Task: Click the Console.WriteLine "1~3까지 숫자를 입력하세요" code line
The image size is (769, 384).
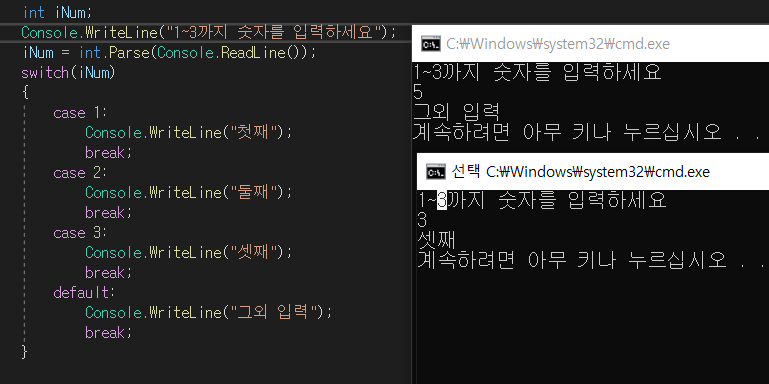Action: [208, 33]
